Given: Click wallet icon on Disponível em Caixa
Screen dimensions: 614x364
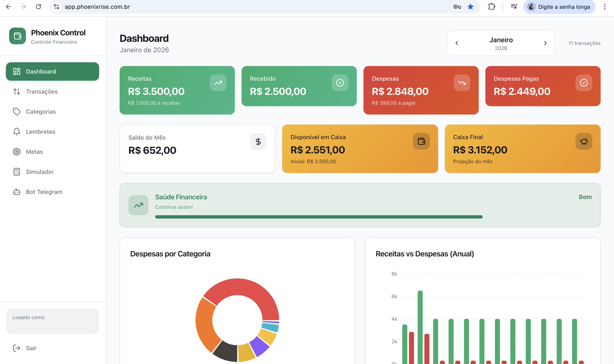Looking at the screenshot, I should click(x=421, y=141).
